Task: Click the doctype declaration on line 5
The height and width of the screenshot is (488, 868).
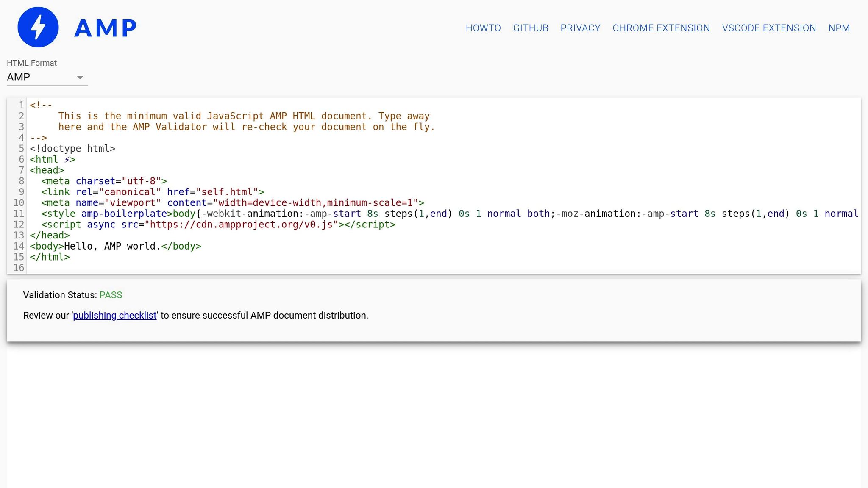Action: pos(72,148)
